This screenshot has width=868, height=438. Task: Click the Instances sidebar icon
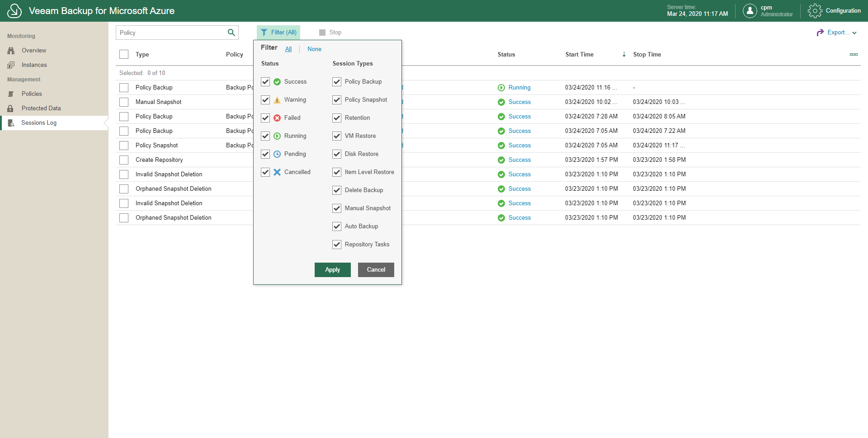[11, 65]
